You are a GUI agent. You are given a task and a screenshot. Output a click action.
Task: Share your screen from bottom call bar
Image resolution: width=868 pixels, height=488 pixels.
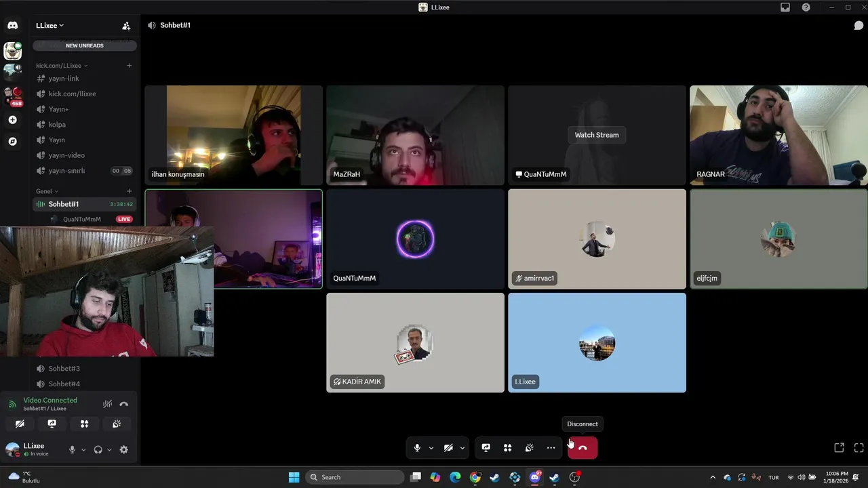pyautogui.click(x=486, y=448)
